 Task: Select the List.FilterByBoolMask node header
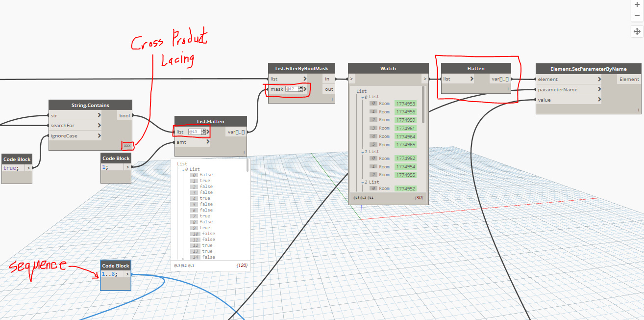[x=301, y=68]
